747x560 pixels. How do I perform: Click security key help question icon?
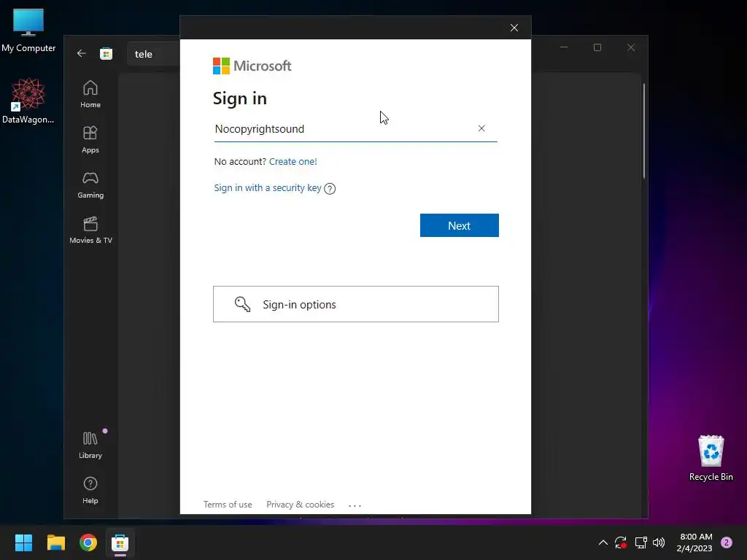(330, 189)
